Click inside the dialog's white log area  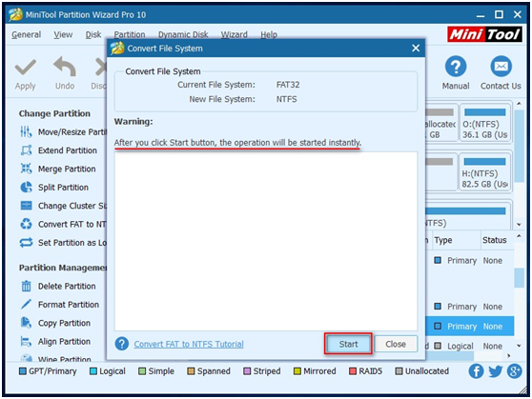266,241
